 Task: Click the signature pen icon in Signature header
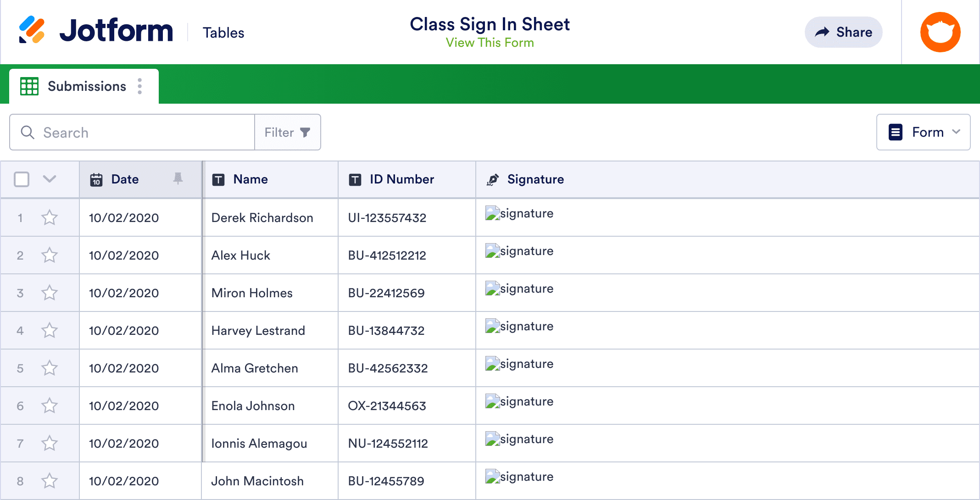point(494,179)
